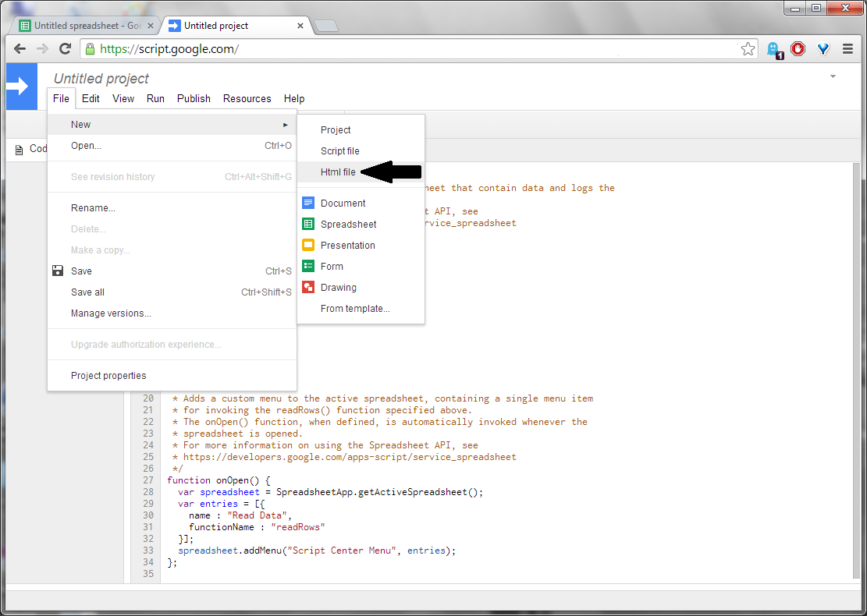The width and height of the screenshot is (867, 616).
Task: Click the Form icon in the submenu
Action: point(307,266)
